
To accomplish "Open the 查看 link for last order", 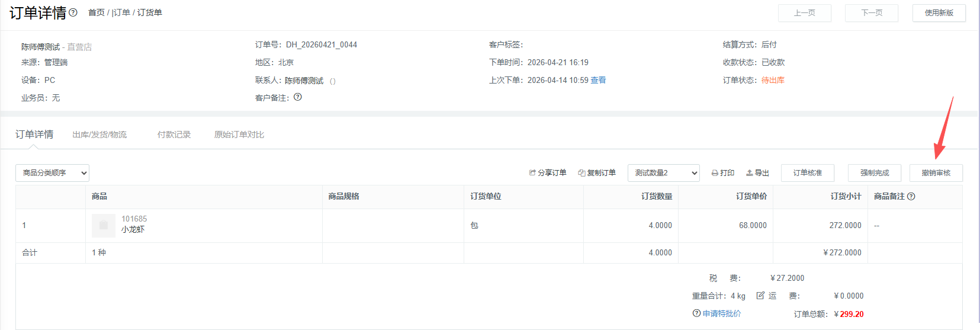I will click(598, 80).
